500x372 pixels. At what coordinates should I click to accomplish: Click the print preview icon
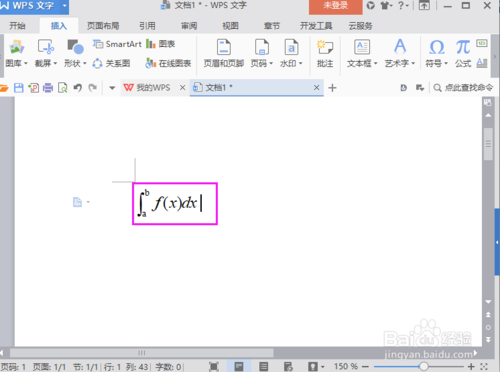pos(63,88)
